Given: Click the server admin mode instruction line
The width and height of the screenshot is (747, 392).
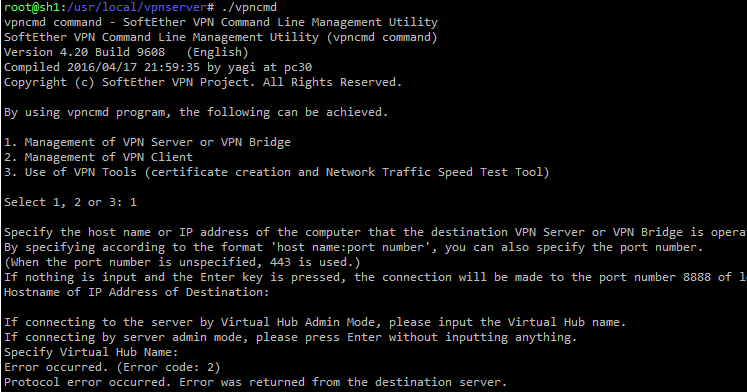Looking at the screenshot, I should [290, 337].
